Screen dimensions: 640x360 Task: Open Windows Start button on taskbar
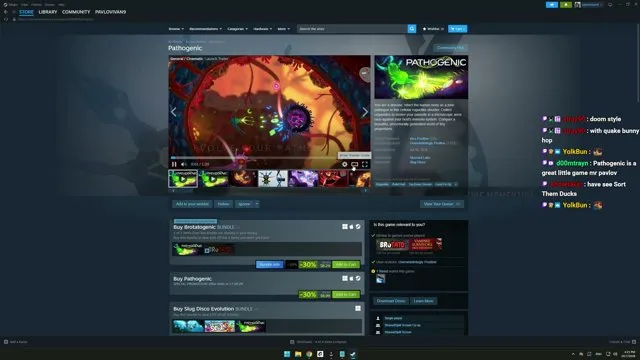tap(287, 354)
